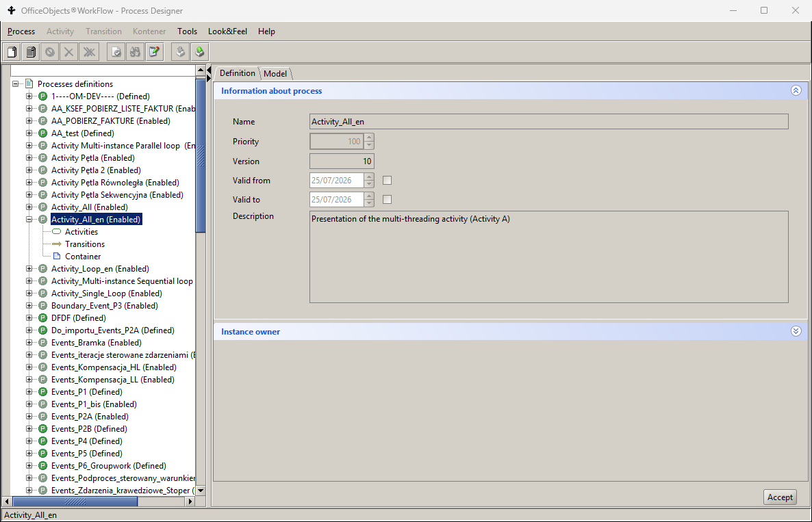Viewport: 812px width, 522px height.
Task: Click the document with checkmark toolbar icon
Action: (x=116, y=52)
